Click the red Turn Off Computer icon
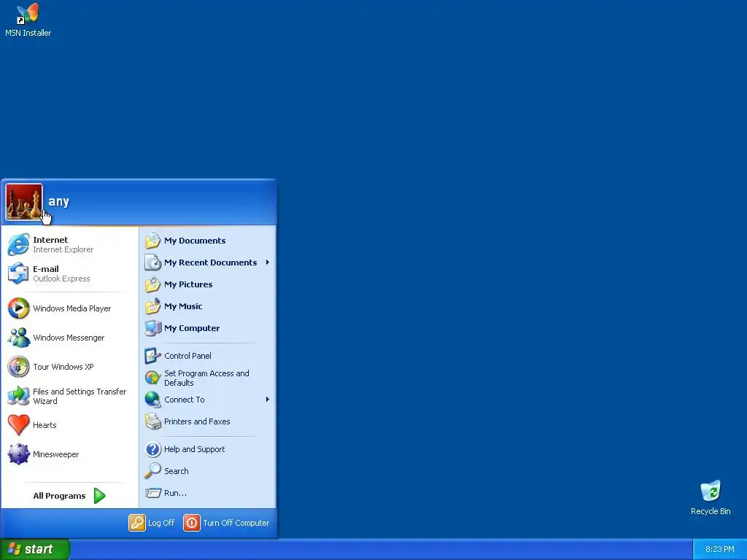The image size is (747, 560). tap(192, 523)
